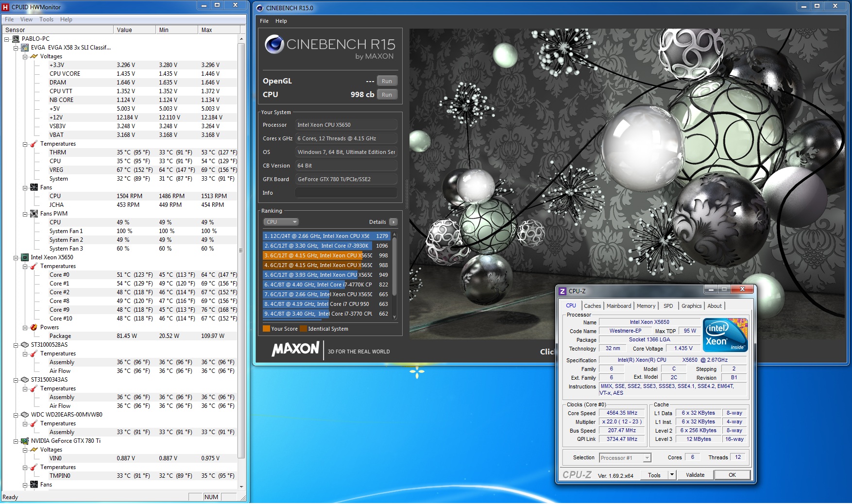Run the CPU benchmark in Cinebench
The width and height of the screenshot is (852, 504).
click(387, 95)
